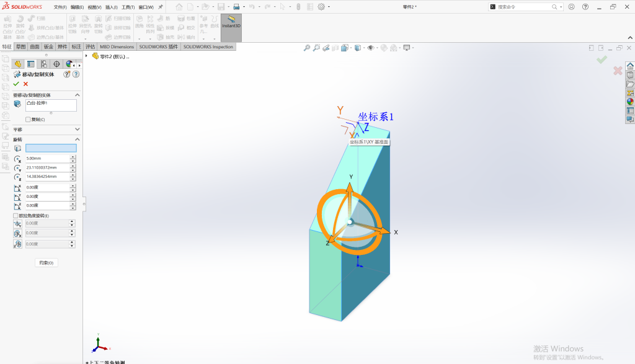Click the rotation reference selection box
The image size is (635, 364).
click(51, 148)
